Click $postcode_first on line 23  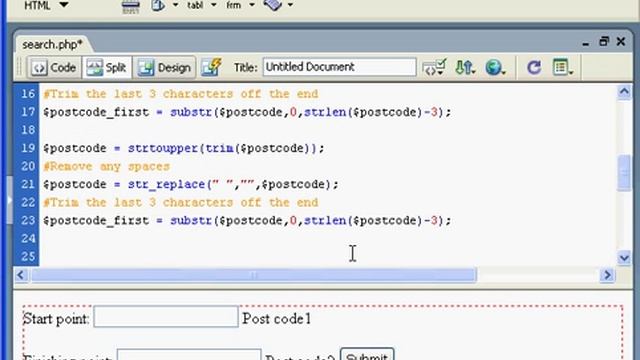coord(96,221)
